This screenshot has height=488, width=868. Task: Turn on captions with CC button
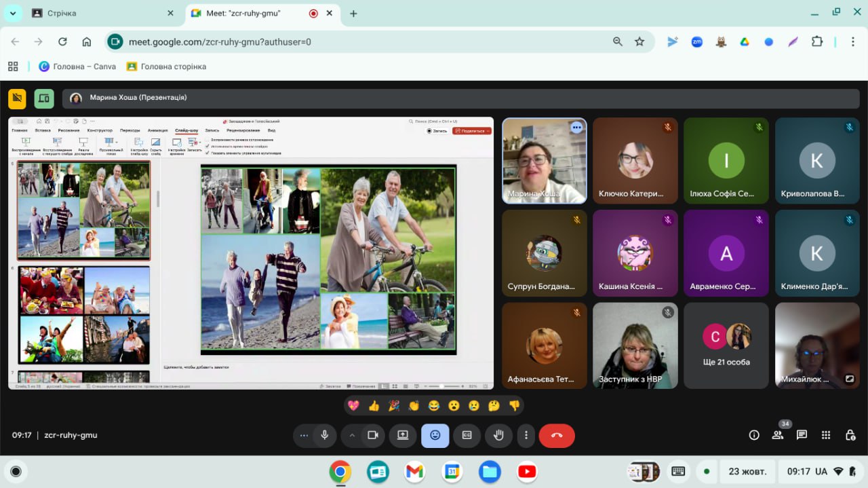(467, 436)
